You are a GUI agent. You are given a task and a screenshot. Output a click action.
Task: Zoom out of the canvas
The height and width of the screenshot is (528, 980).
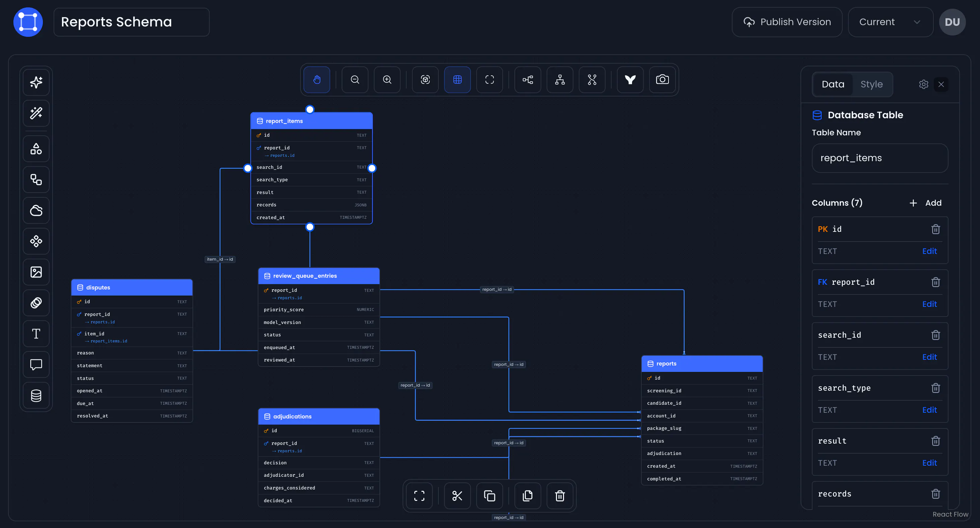point(355,79)
